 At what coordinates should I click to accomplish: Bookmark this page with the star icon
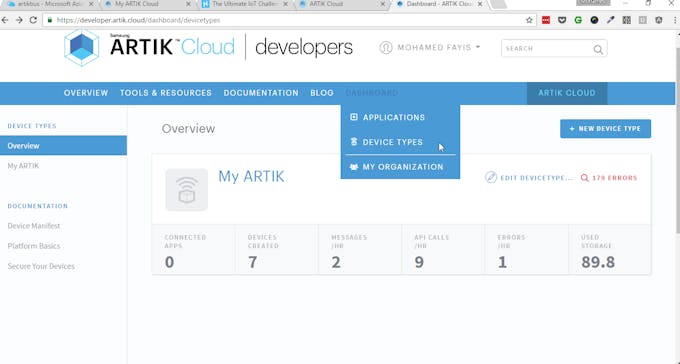pyautogui.click(x=529, y=20)
